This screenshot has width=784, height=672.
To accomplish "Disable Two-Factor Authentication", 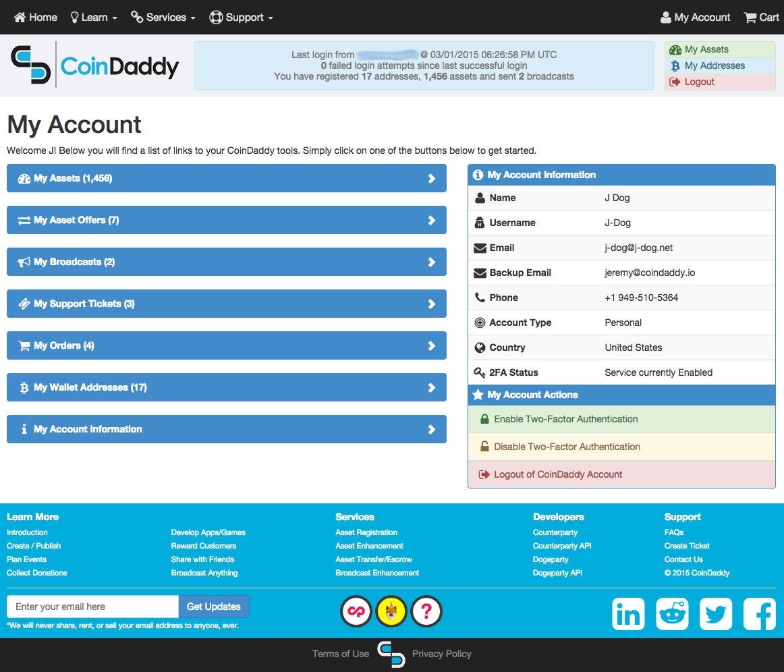I will click(567, 447).
